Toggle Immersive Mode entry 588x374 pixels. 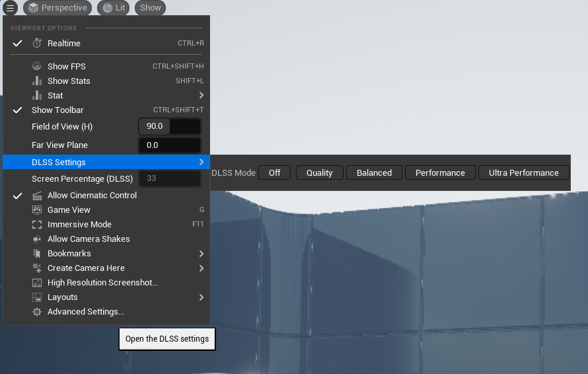click(x=106, y=224)
